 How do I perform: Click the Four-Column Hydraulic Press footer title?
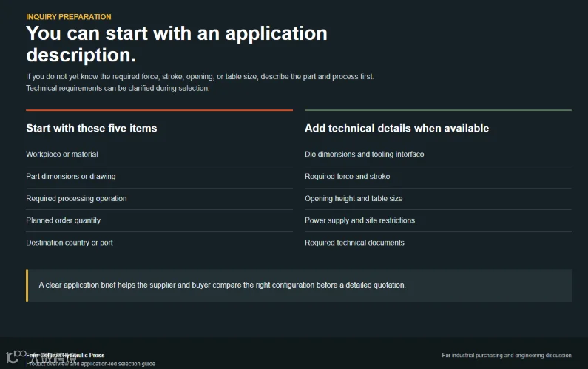pyautogui.click(x=65, y=355)
